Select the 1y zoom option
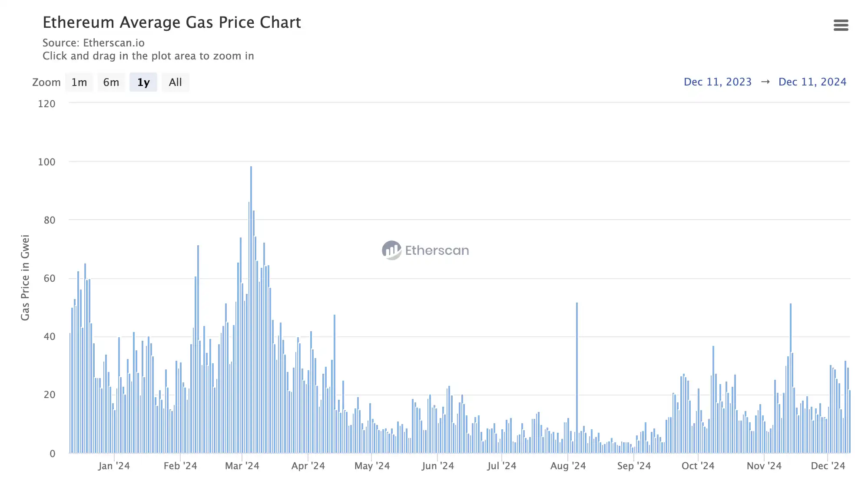Image resolution: width=868 pixels, height=487 pixels. pyautogui.click(x=143, y=82)
